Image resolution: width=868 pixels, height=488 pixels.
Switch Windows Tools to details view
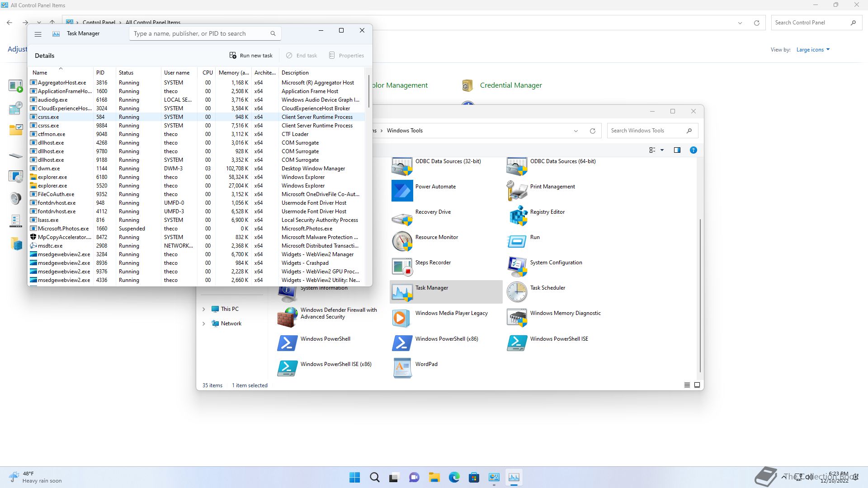687,385
